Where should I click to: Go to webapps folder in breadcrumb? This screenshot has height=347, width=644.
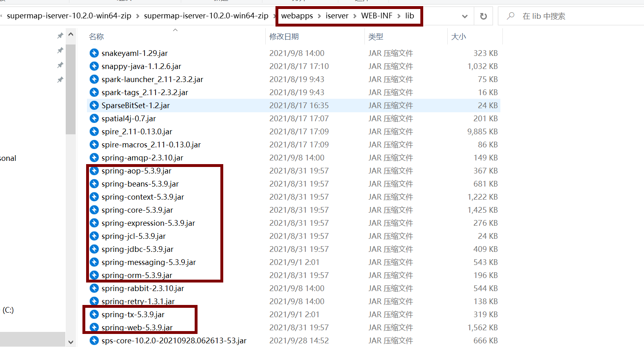297,16
